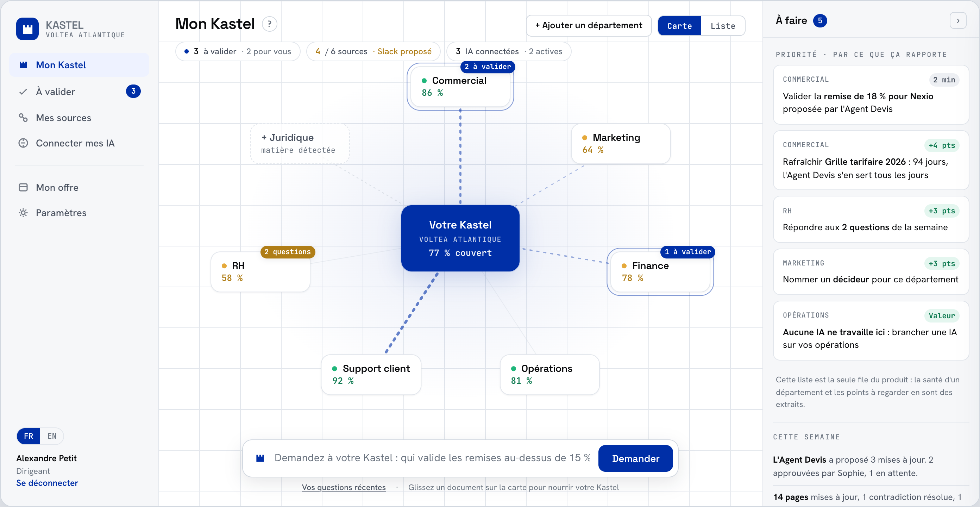Click the castle icon in the ask bar

(260, 458)
